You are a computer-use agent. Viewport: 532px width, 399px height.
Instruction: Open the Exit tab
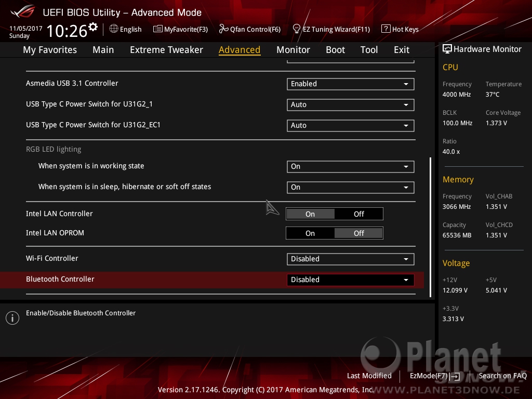click(402, 50)
